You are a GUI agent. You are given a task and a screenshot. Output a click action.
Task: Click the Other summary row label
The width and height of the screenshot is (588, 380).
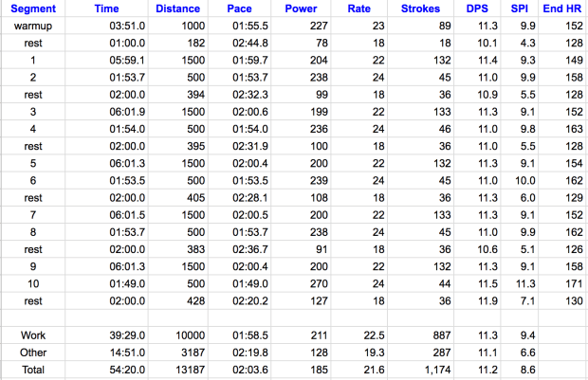pos(33,350)
